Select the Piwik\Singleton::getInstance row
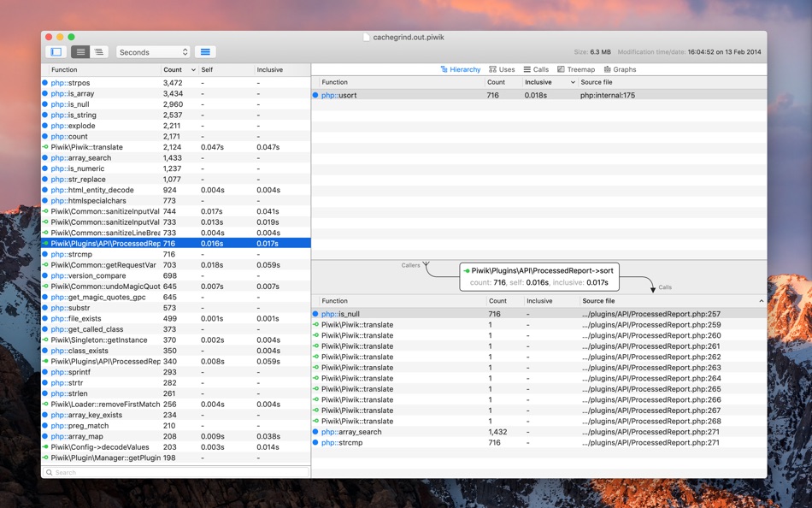Image resolution: width=812 pixels, height=508 pixels. point(176,340)
